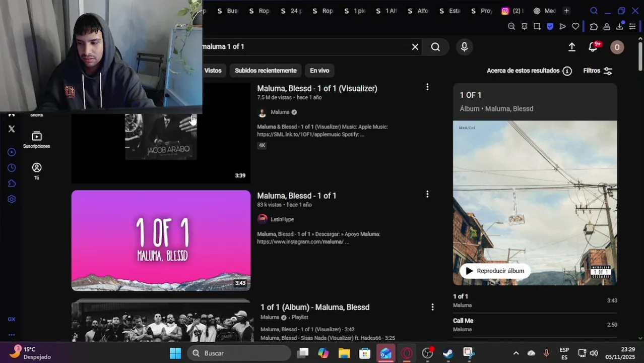Bookmark the page with the heart icon
The height and width of the screenshot is (363, 644).
pos(575,27)
